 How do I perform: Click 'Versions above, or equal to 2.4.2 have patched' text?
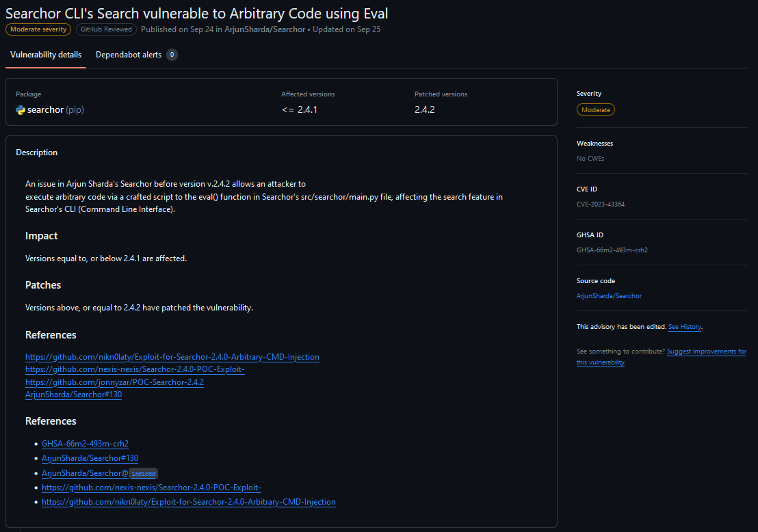[x=140, y=308]
